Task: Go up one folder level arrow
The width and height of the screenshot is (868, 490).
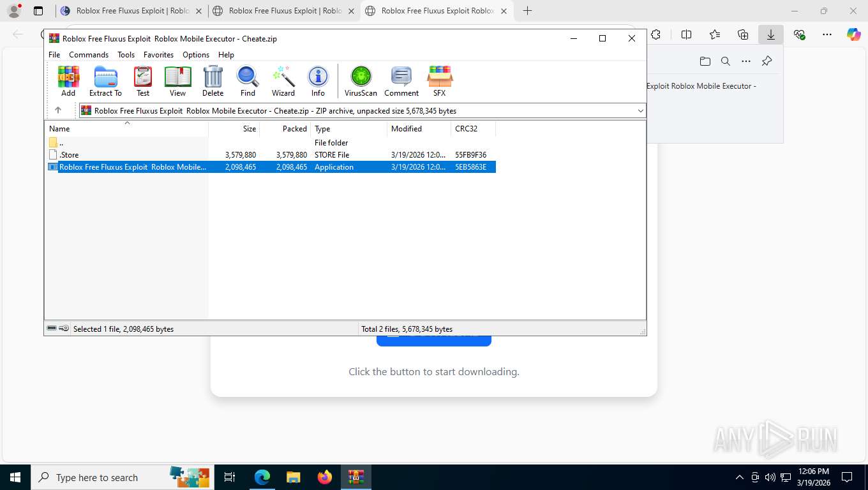Action: tap(58, 110)
